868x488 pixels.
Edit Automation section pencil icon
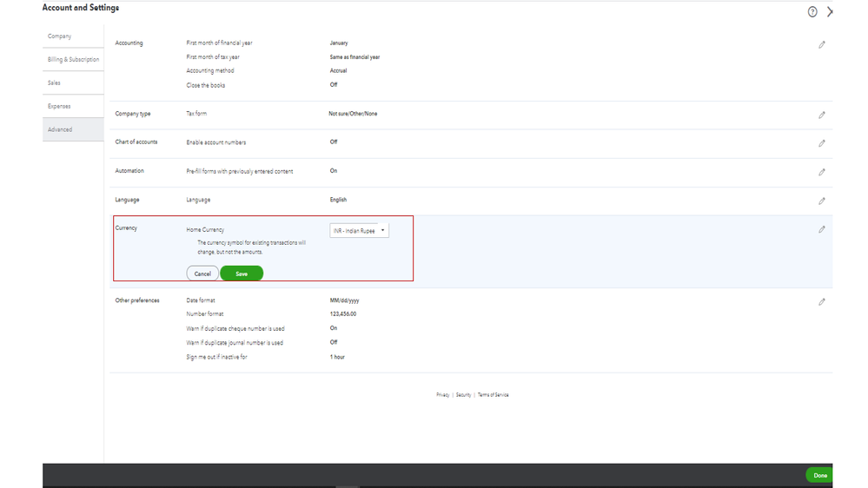[x=821, y=172]
